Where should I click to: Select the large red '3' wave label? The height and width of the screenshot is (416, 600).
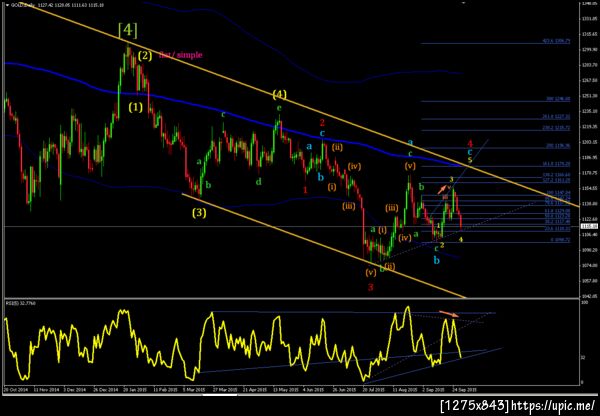(x=371, y=287)
